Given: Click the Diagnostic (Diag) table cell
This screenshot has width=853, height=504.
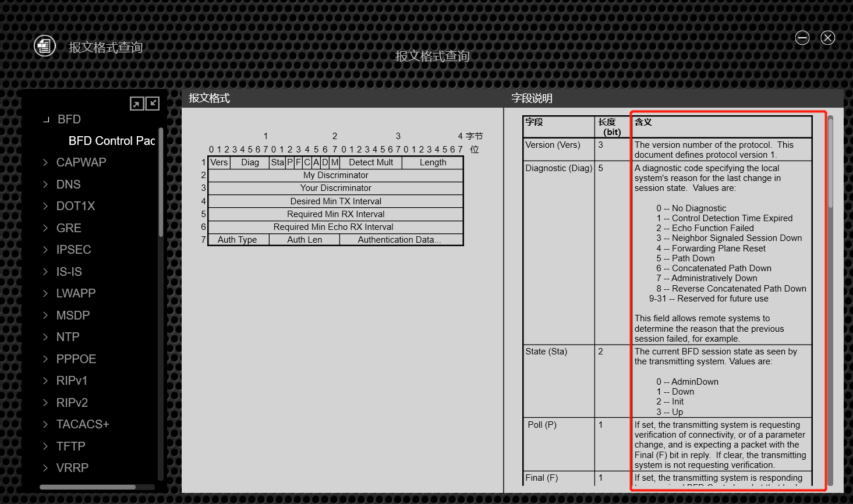Looking at the screenshot, I should coord(559,253).
